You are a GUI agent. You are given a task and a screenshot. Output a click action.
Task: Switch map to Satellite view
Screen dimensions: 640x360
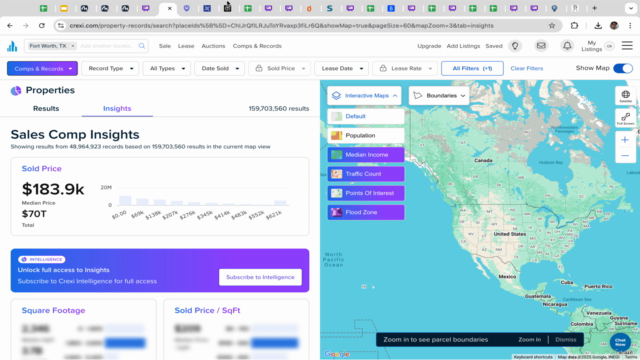click(x=625, y=96)
